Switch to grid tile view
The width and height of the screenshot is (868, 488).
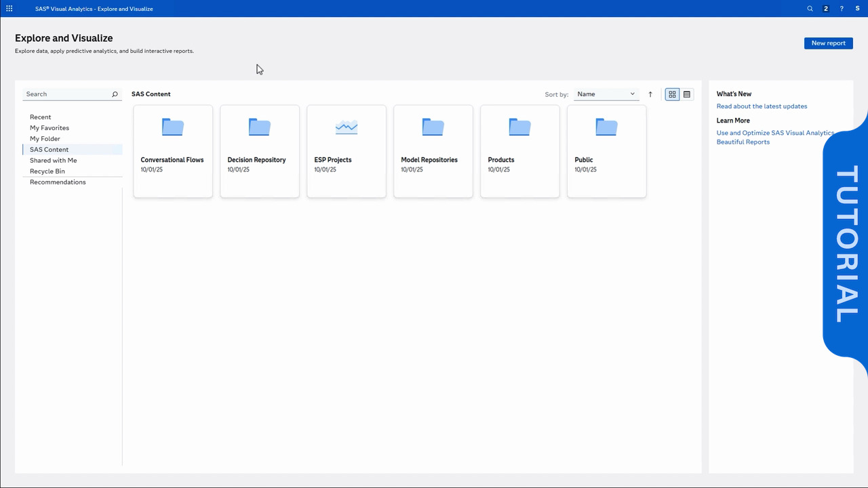672,94
